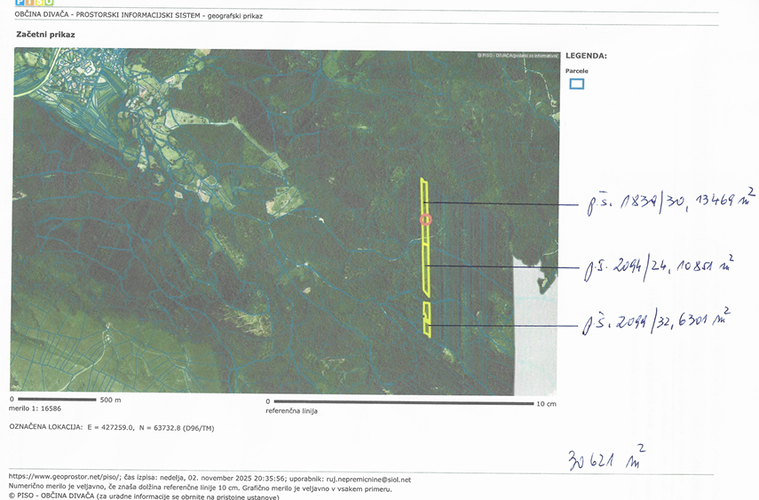This screenshot has height=500, width=759.
Task: Click the Začetni prikaz heading
Action: pyautogui.click(x=46, y=34)
